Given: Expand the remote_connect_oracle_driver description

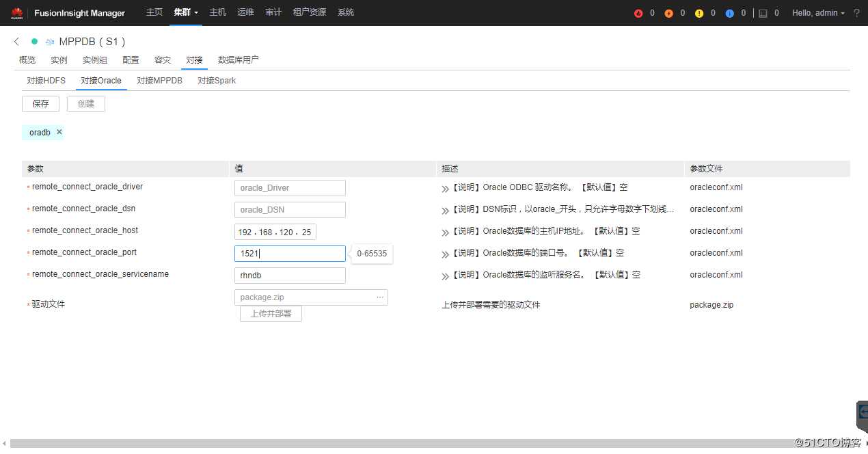Looking at the screenshot, I should pyautogui.click(x=446, y=188).
